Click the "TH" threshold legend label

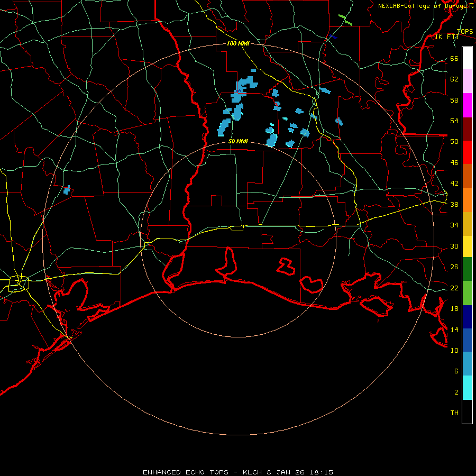coord(454,413)
